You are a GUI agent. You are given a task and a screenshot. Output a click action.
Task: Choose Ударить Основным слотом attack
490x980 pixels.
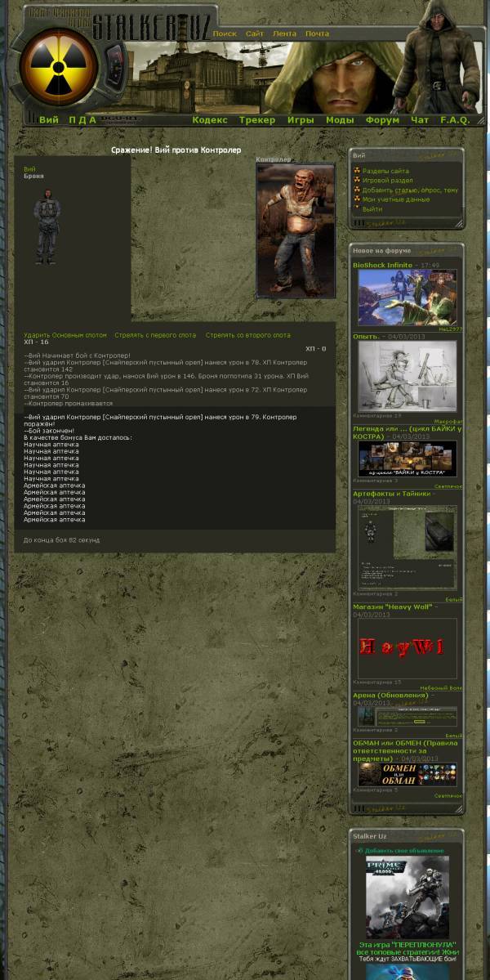(x=65, y=335)
